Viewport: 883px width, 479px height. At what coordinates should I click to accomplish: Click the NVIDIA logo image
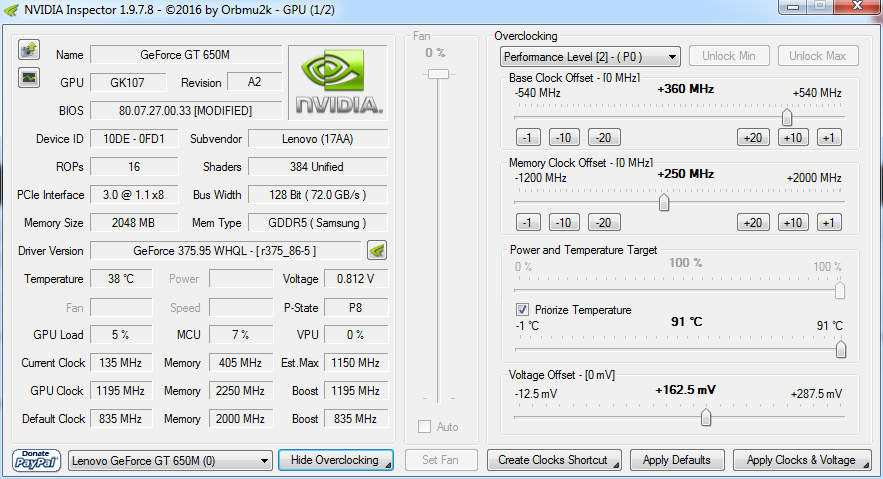(x=338, y=82)
